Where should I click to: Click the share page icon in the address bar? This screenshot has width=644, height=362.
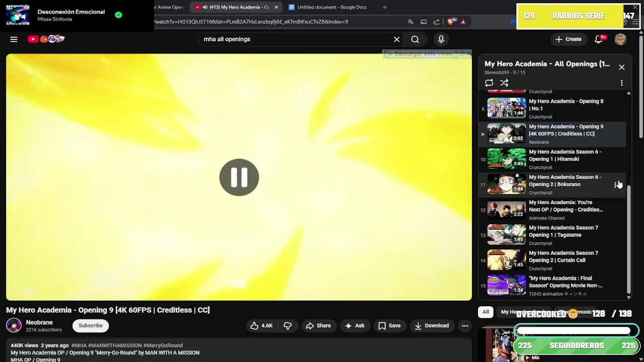point(436,22)
